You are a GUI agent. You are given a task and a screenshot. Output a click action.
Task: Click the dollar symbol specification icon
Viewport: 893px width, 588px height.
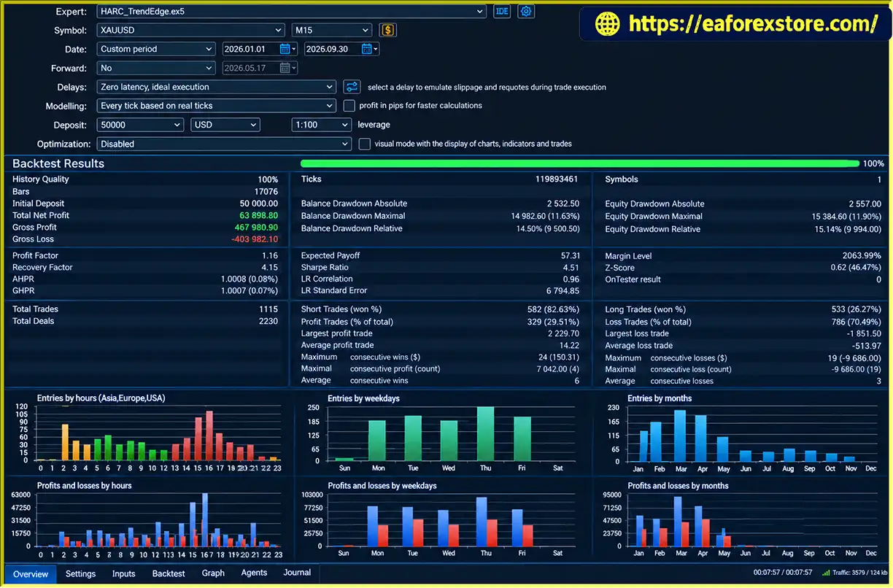(388, 30)
